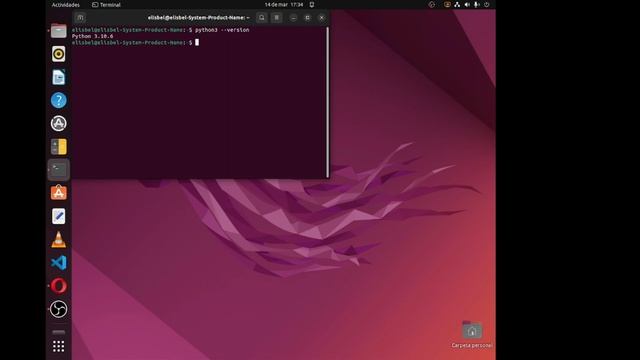The image size is (640, 360).
Task: Show all applications grid
Action: [x=58, y=346]
